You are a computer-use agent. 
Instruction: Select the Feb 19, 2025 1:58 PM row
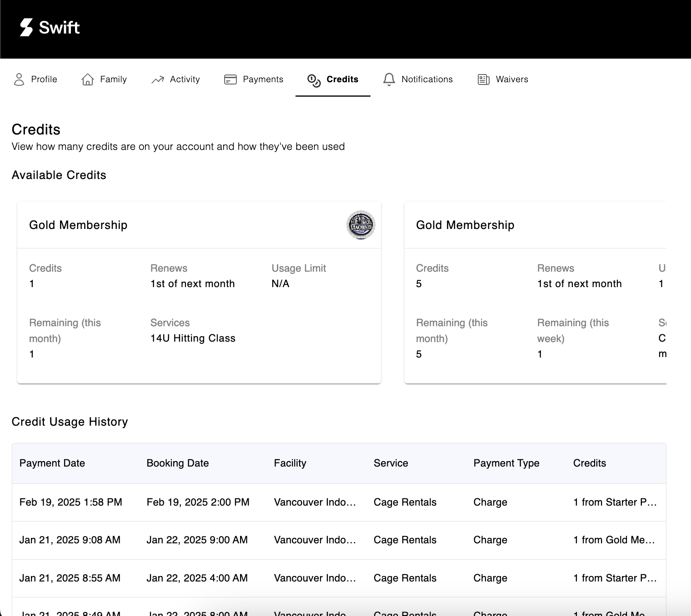(70, 502)
